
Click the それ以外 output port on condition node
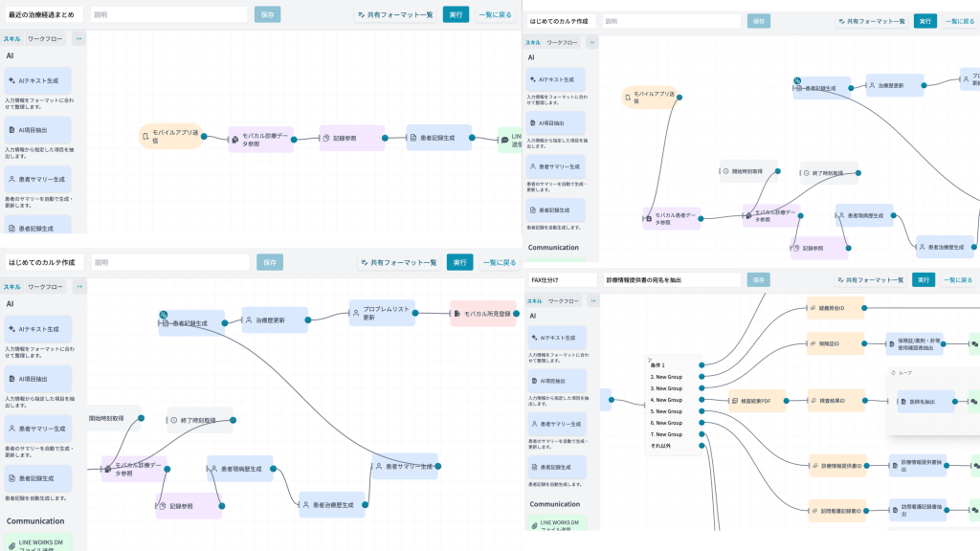pos(702,446)
